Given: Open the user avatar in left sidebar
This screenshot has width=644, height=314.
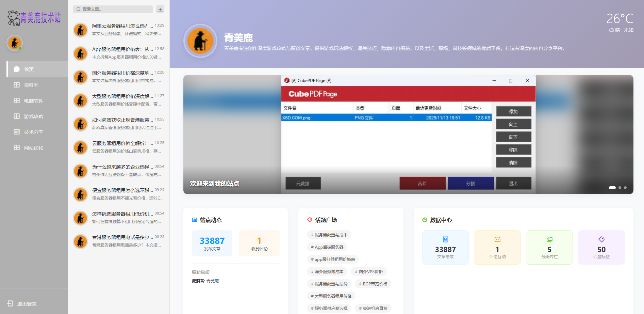Looking at the screenshot, I should click(x=15, y=43).
